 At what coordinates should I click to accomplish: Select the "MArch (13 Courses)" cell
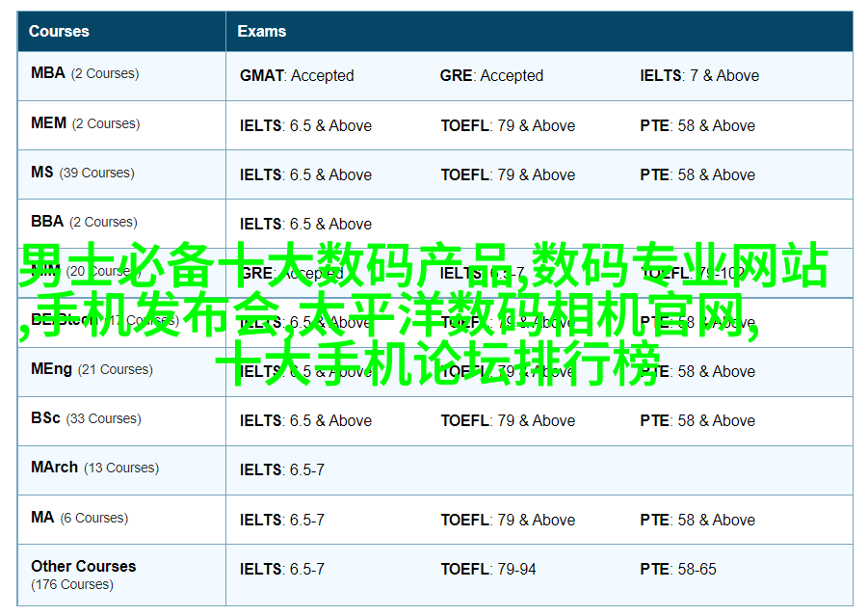click(121, 470)
